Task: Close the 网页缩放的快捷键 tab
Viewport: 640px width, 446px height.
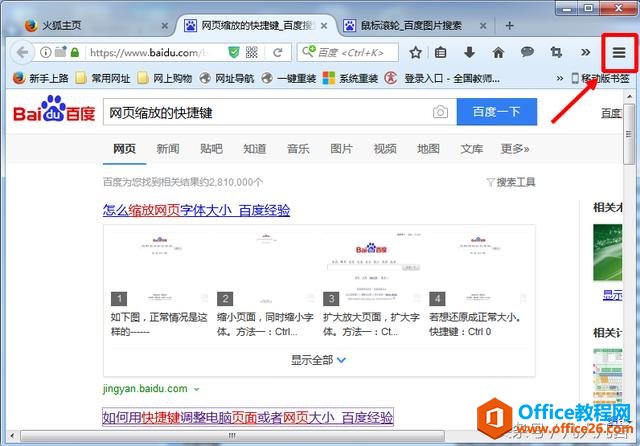Action: click(x=324, y=26)
